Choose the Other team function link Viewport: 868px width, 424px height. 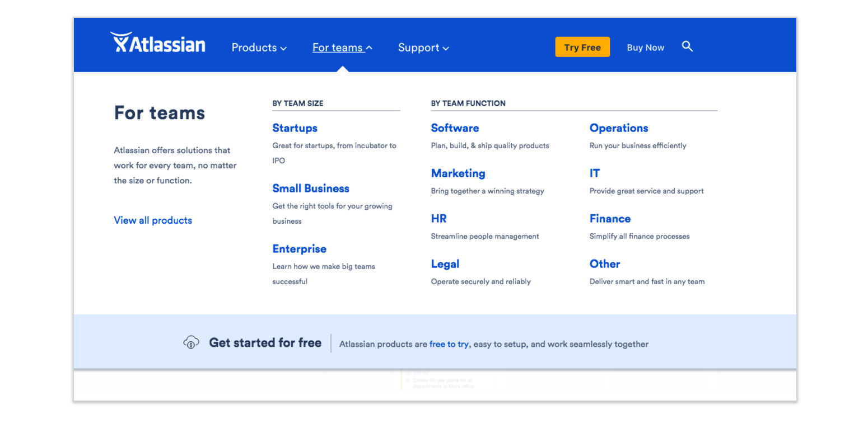coord(605,264)
